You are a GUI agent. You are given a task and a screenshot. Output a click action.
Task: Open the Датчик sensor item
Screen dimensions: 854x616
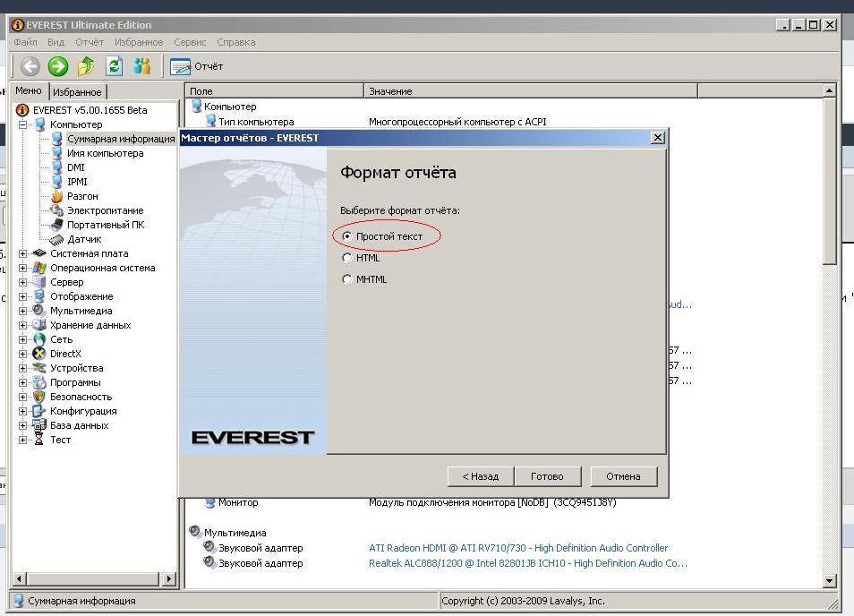point(57,239)
